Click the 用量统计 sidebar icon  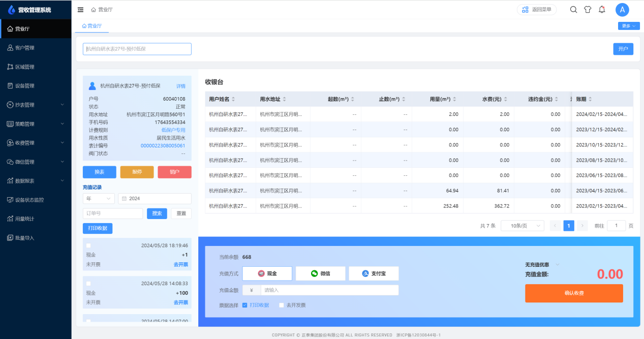(x=10, y=219)
